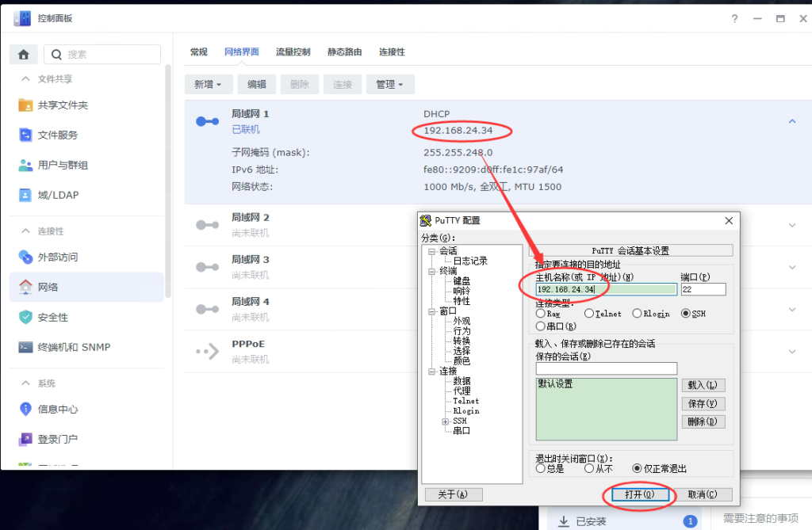Click 载入 to load a saved session

[x=703, y=385]
